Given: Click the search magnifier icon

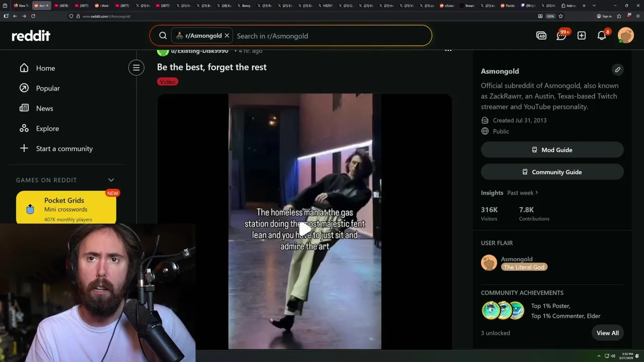Looking at the screenshot, I should [x=163, y=36].
